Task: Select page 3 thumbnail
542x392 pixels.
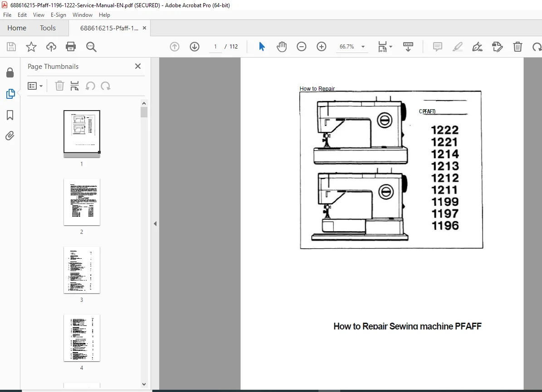Action: (82, 270)
